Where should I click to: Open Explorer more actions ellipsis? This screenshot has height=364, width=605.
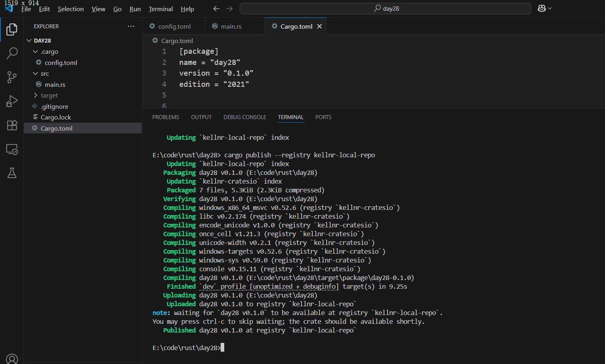[x=131, y=26]
